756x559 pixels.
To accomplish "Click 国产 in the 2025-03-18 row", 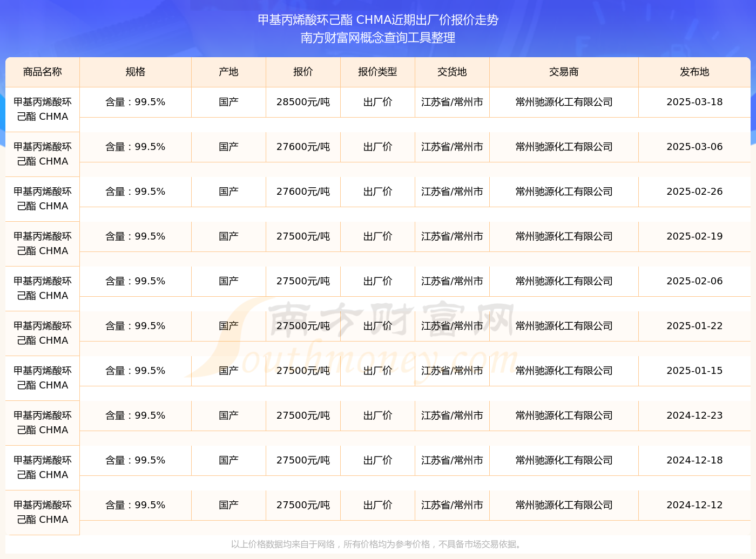I will (x=228, y=102).
